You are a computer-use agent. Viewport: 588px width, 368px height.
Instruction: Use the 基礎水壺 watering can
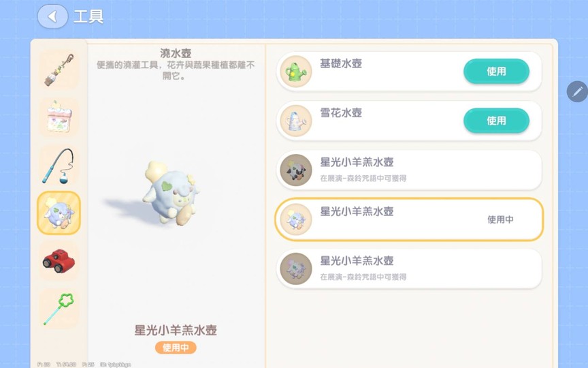point(496,71)
